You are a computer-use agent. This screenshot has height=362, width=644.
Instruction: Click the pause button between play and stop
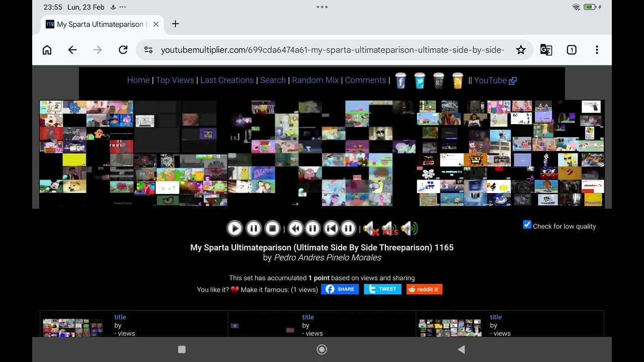point(254,229)
